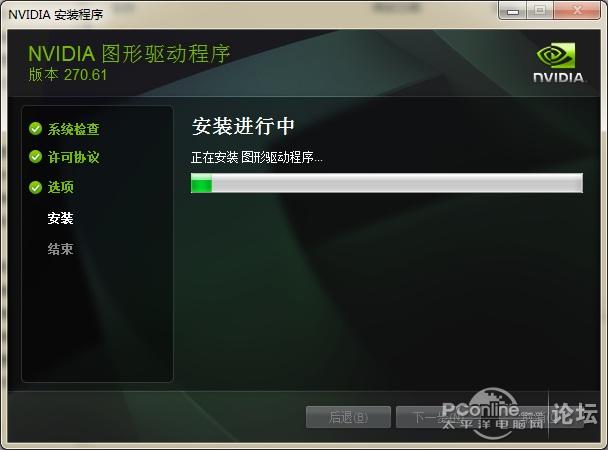The width and height of the screenshot is (608, 450).
Task: Close the NVIDIA 安装程序 window
Action: pyautogui.click(x=577, y=11)
